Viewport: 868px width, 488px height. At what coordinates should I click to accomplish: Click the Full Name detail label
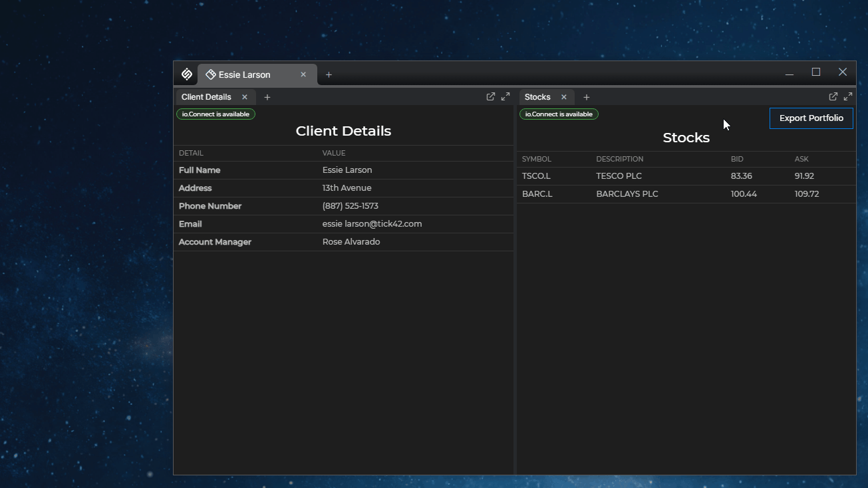200,170
